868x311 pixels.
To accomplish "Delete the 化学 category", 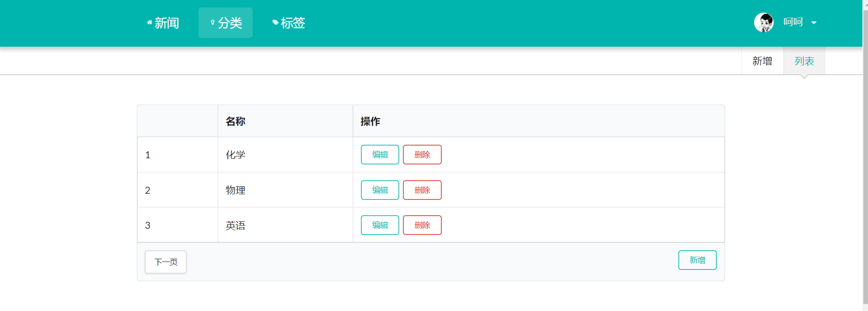I will point(422,155).
